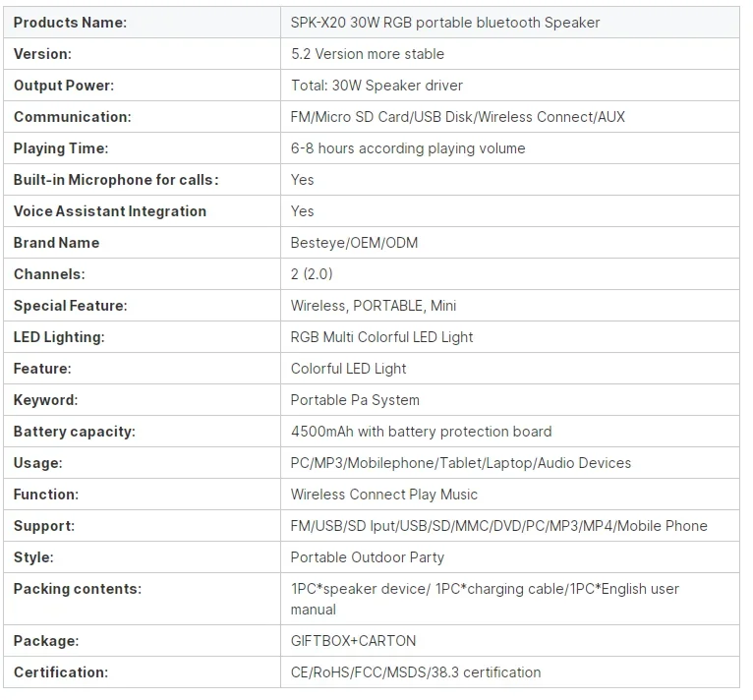This screenshot has height=700, width=753.
Task: Click the 'Besteye/OEM/ODM' brand name value
Action: (x=354, y=242)
